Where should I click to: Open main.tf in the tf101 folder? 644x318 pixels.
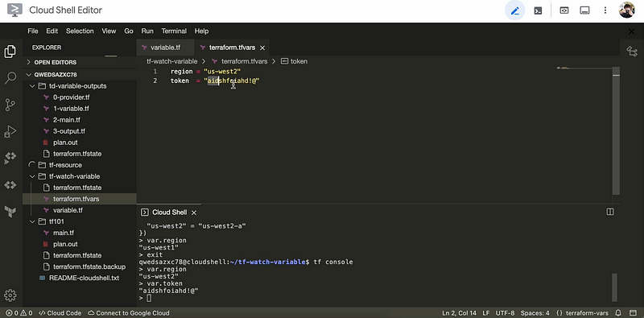(x=79, y=233)
